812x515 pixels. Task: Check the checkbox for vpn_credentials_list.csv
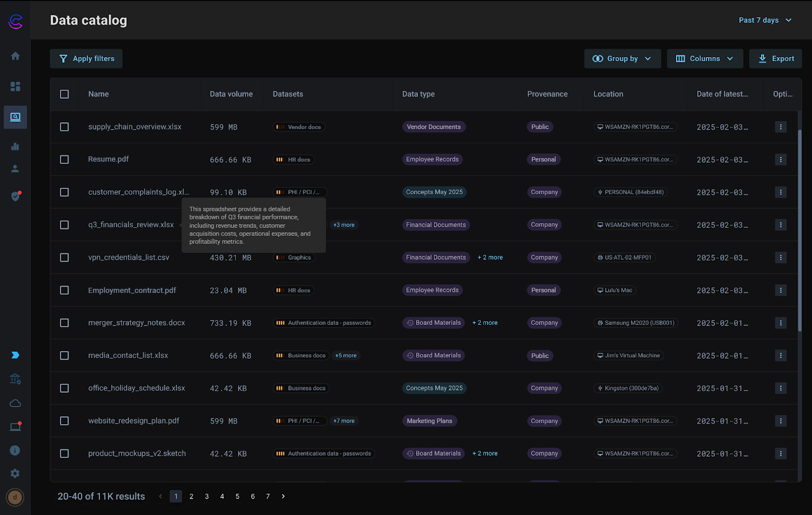pyautogui.click(x=64, y=257)
